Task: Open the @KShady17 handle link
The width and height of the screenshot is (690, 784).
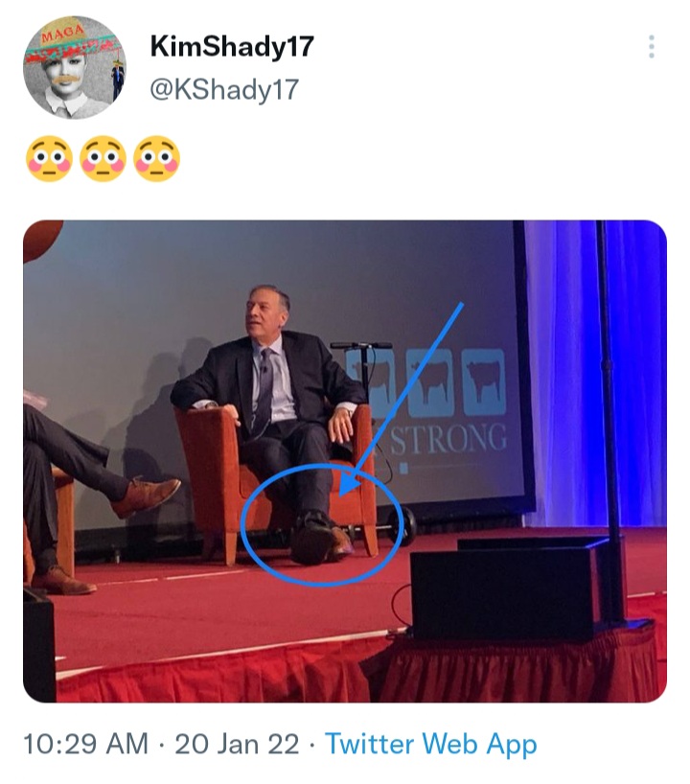Action: click(x=224, y=90)
